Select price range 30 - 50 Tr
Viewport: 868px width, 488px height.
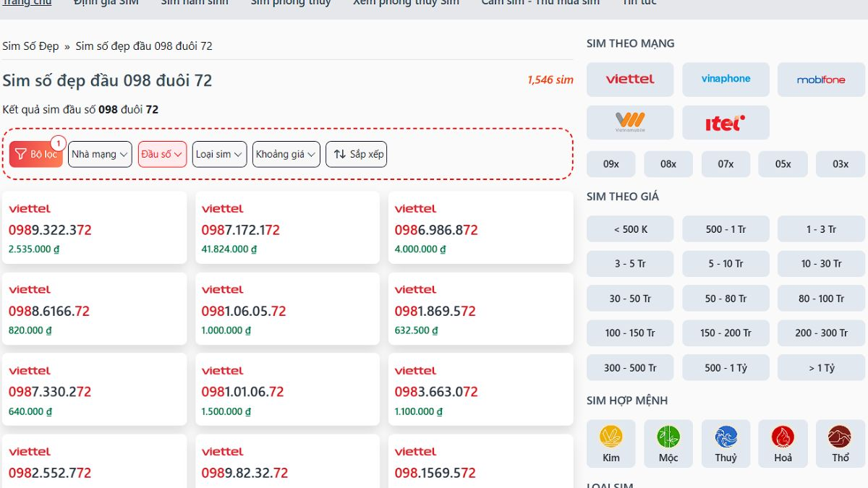630,299
